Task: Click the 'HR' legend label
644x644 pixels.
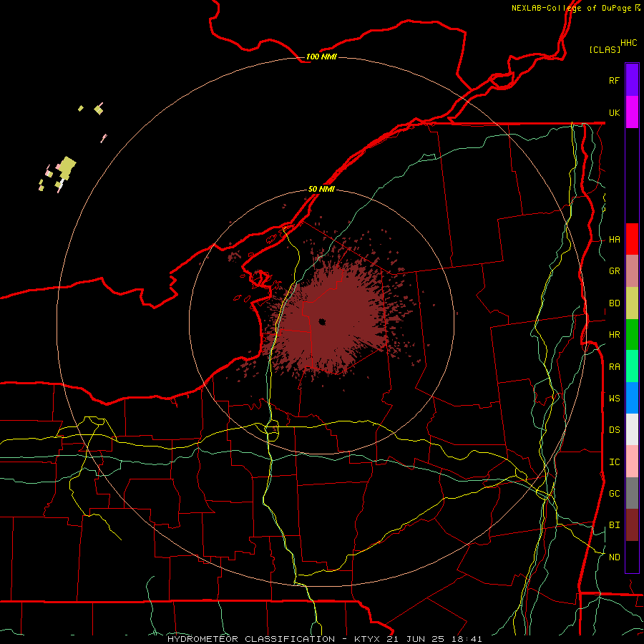Action: 614,335
